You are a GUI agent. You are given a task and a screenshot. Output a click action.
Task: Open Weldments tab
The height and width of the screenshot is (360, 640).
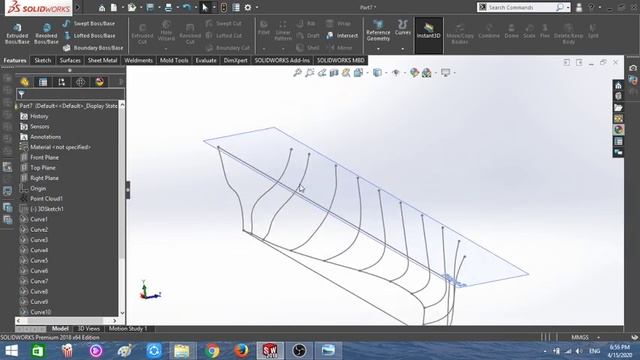point(138,60)
